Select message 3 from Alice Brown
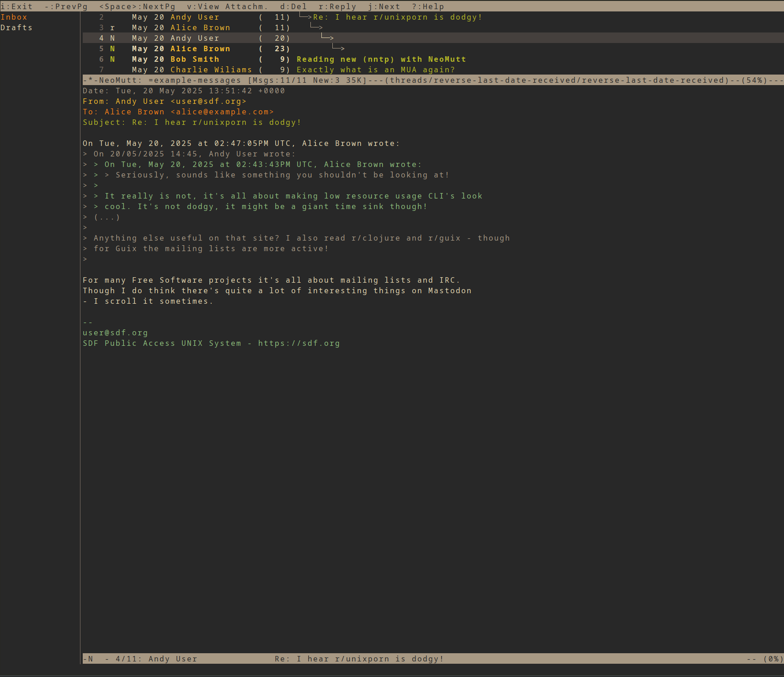This screenshot has height=677, width=784. point(433,27)
